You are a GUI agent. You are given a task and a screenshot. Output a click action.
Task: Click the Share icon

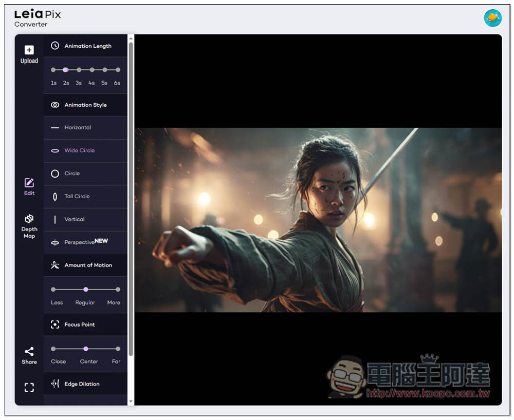(x=29, y=352)
